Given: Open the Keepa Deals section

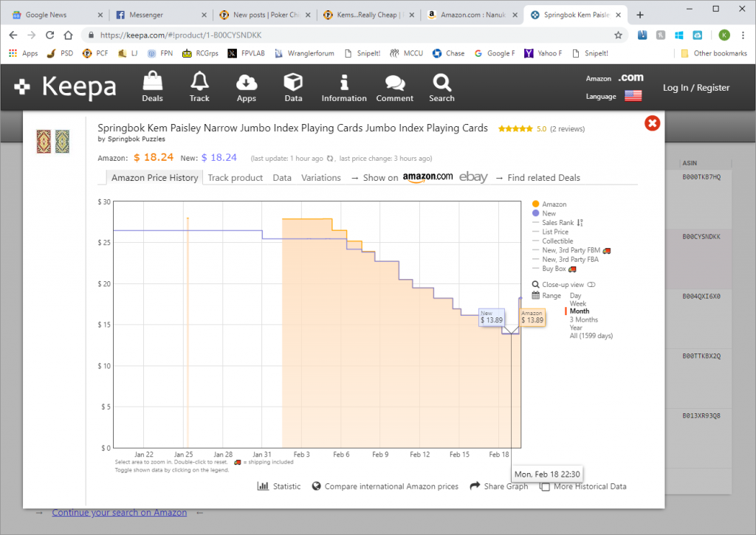Looking at the screenshot, I should point(152,87).
